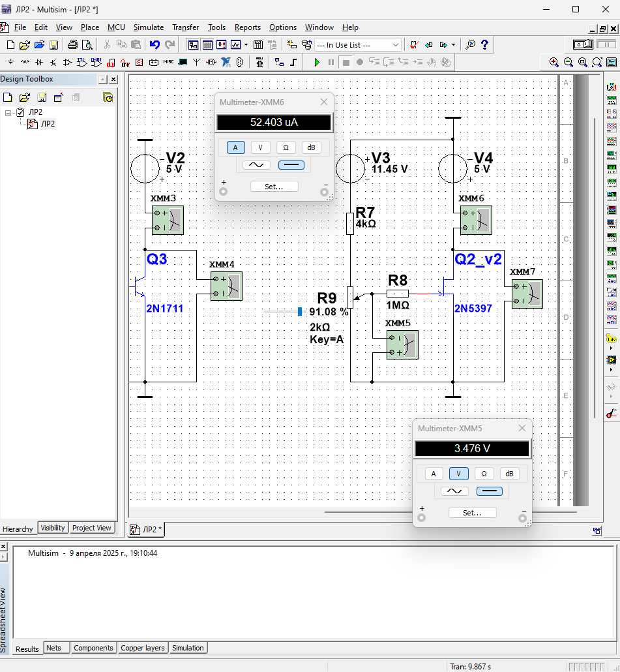Open the forward annotate dropdown arrow
Screen dimensions: 620x672
[454, 44]
